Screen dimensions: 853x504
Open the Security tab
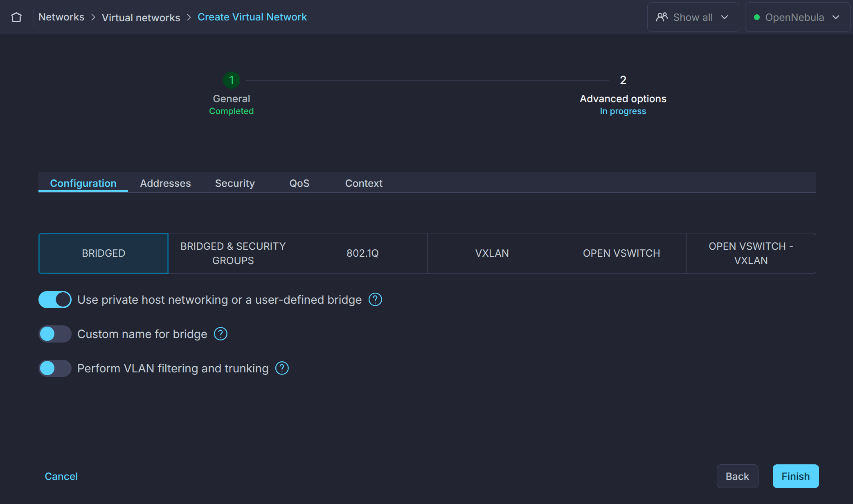[x=235, y=183]
